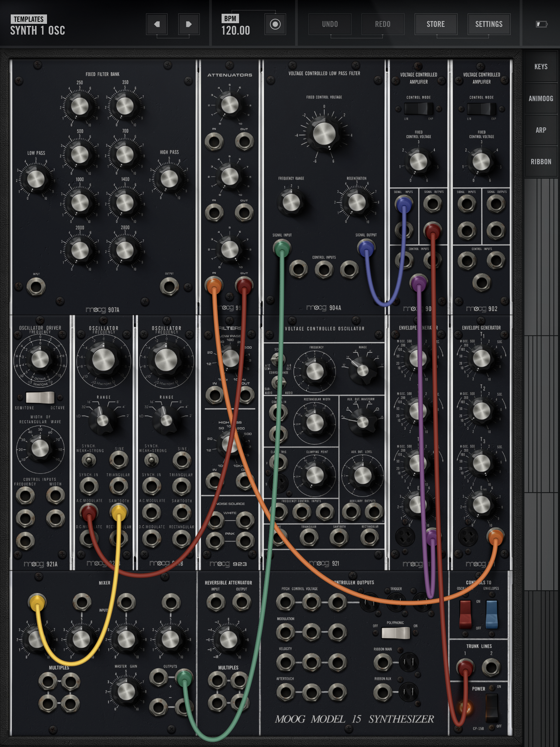Toggle second VCA control mode switch

pos(481,109)
